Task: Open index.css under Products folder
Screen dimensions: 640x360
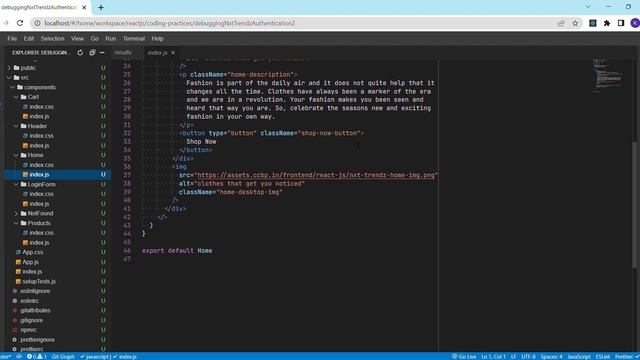Action: point(41,233)
